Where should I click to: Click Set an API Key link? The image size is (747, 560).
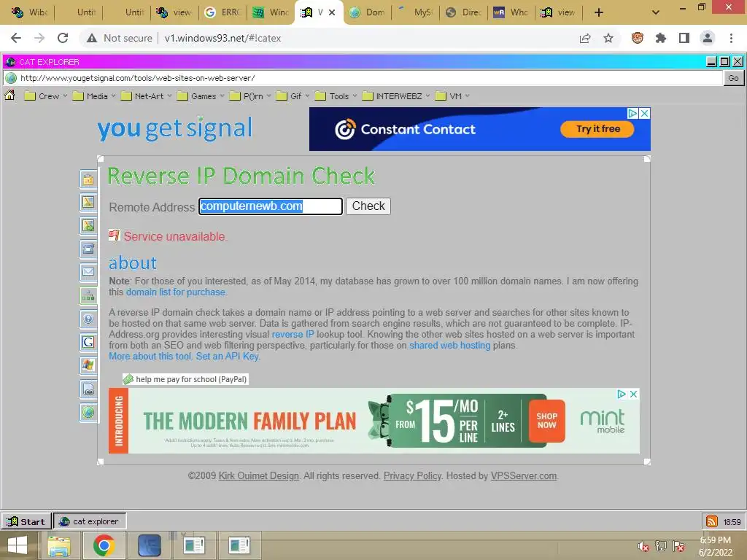coord(228,356)
